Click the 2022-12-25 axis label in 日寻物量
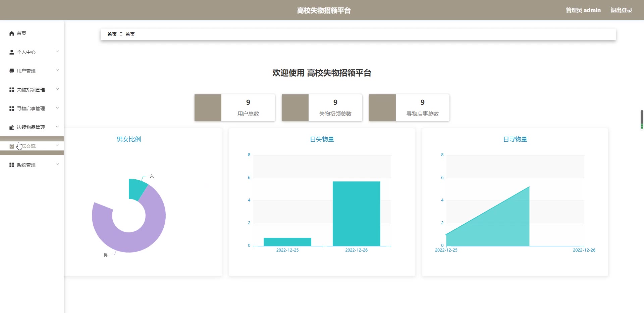The height and width of the screenshot is (313, 644). [446, 250]
